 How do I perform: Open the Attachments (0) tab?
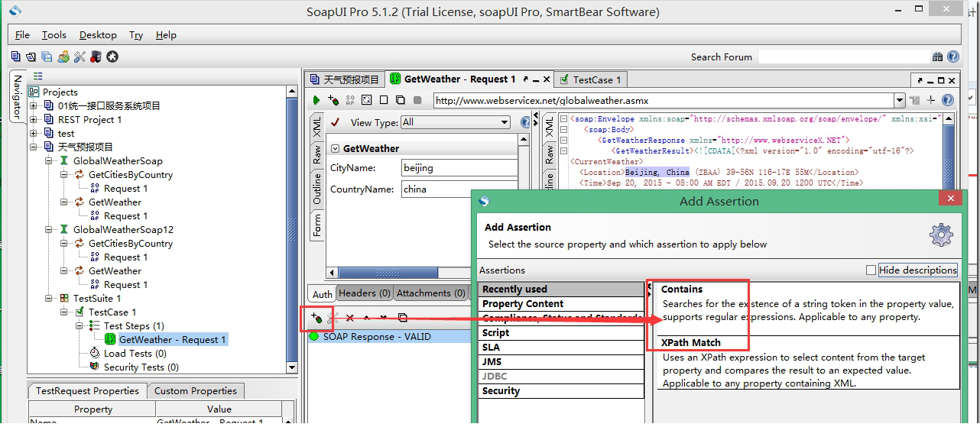coord(431,293)
